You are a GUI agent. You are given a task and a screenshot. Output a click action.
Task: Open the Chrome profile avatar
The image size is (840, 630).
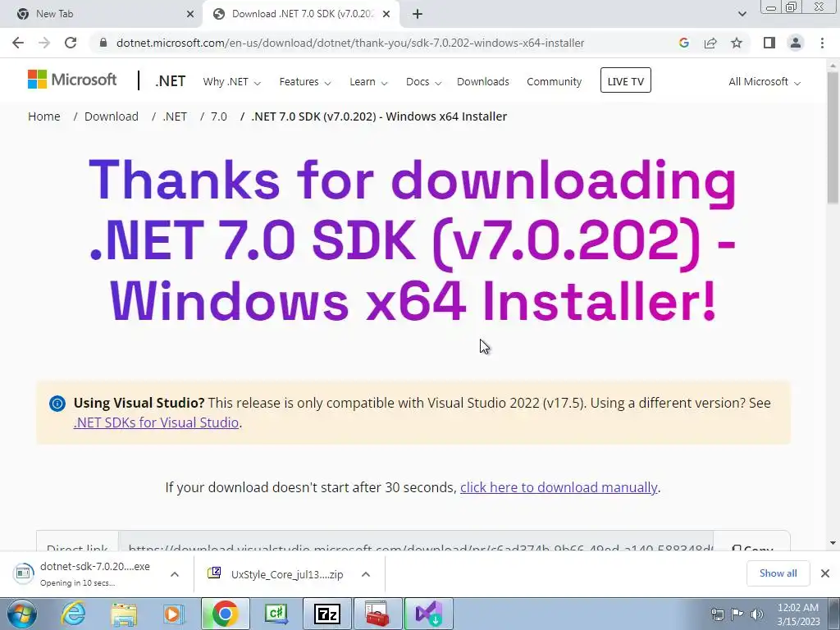coord(796,43)
